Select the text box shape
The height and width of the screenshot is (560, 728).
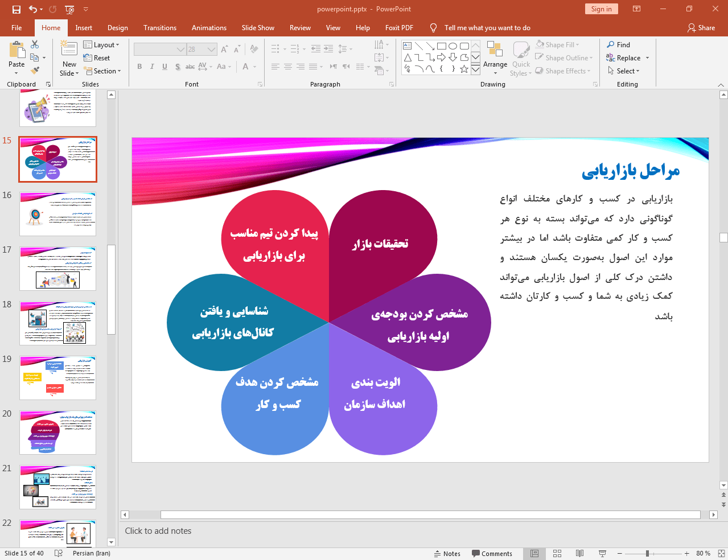click(x=408, y=46)
